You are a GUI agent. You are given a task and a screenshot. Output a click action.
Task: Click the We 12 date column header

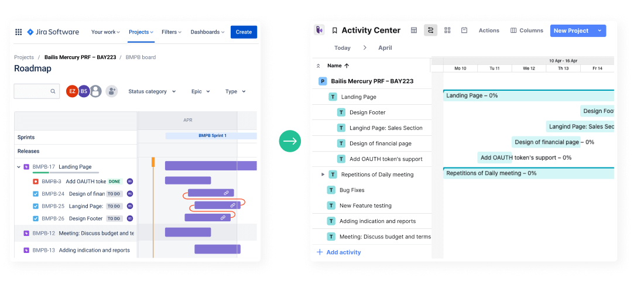pyautogui.click(x=529, y=69)
